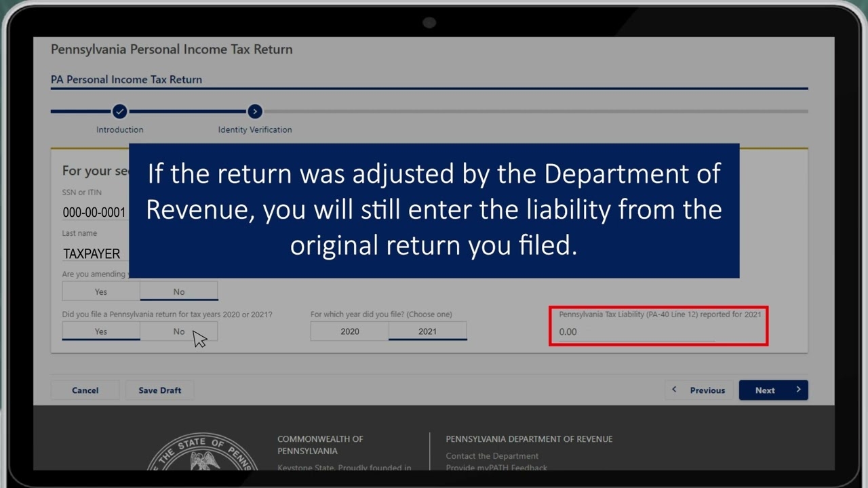Select 2021 as the filing year
Screen dimensions: 868x488
(428, 331)
